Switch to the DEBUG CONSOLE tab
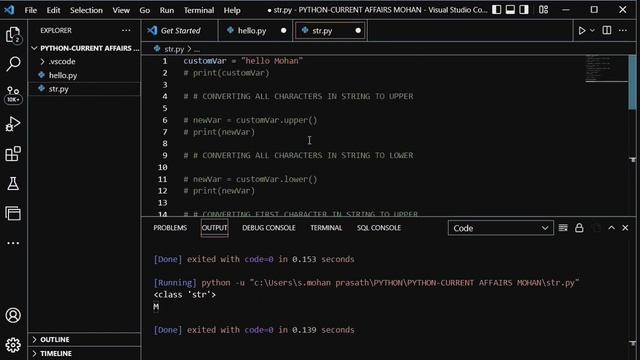This screenshot has width=640, height=360. point(269,228)
